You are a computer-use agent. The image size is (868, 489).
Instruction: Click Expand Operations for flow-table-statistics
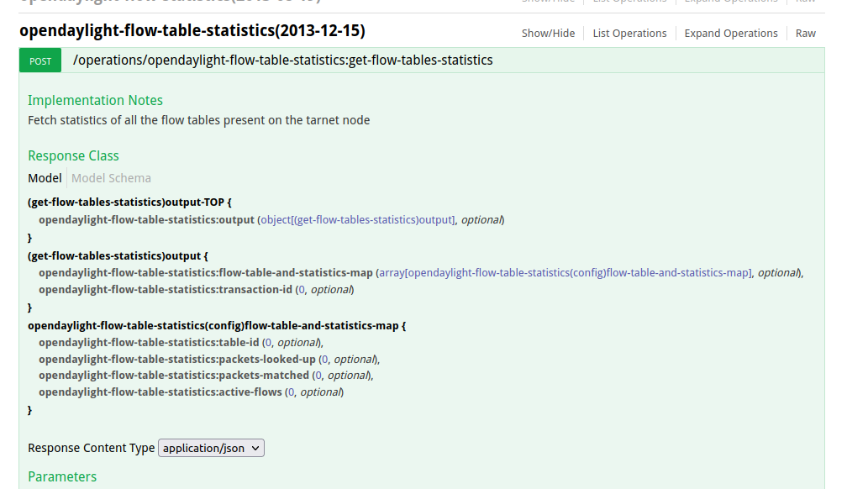731,34
